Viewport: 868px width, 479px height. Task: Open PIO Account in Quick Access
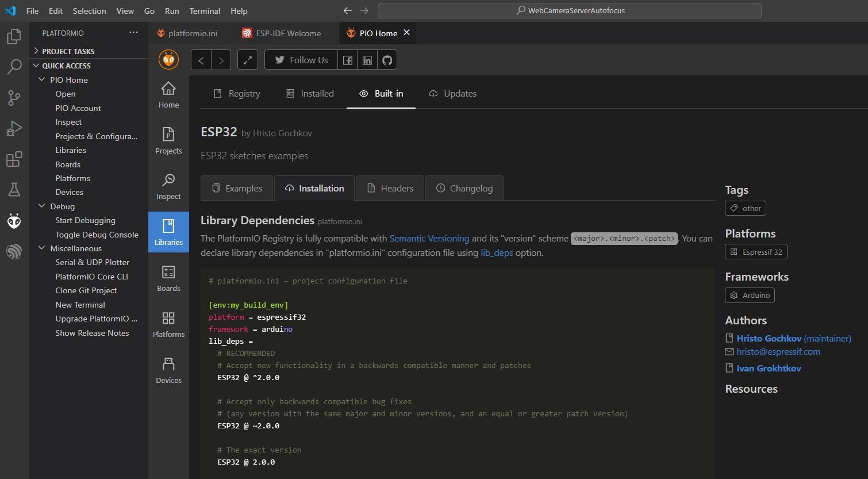click(x=78, y=108)
